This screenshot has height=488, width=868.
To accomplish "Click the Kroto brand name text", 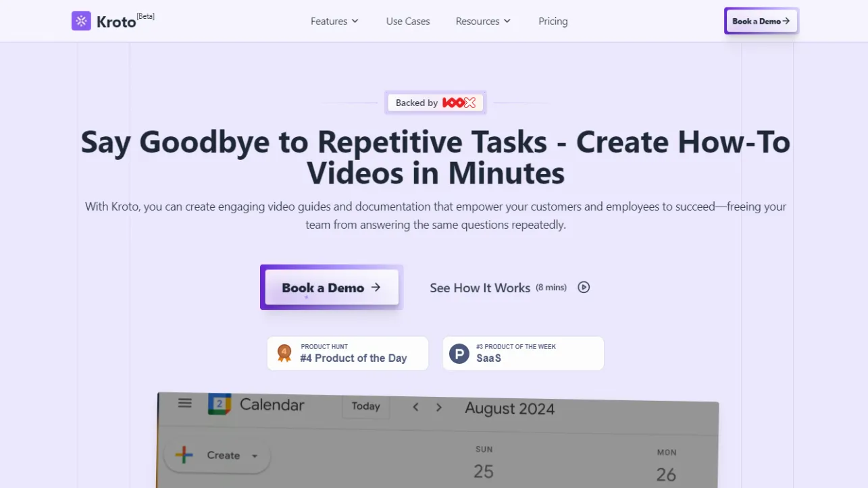I will tap(116, 22).
